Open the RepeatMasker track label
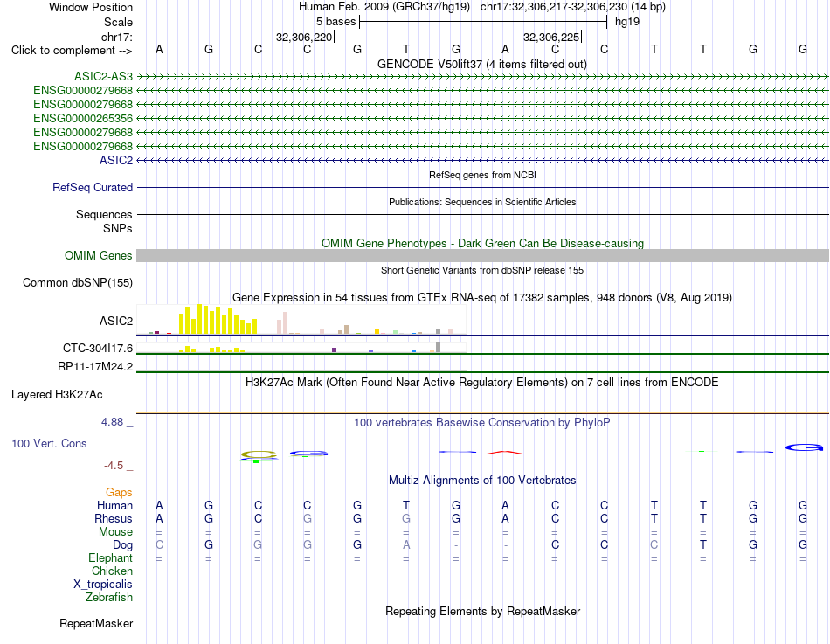 coord(96,624)
